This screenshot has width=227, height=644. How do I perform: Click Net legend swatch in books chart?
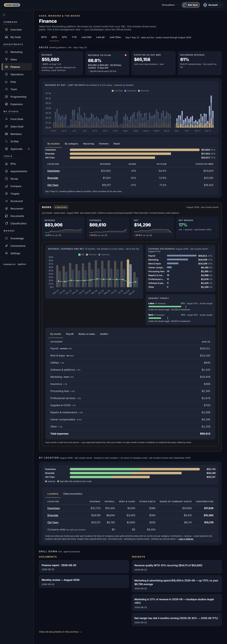79,255
